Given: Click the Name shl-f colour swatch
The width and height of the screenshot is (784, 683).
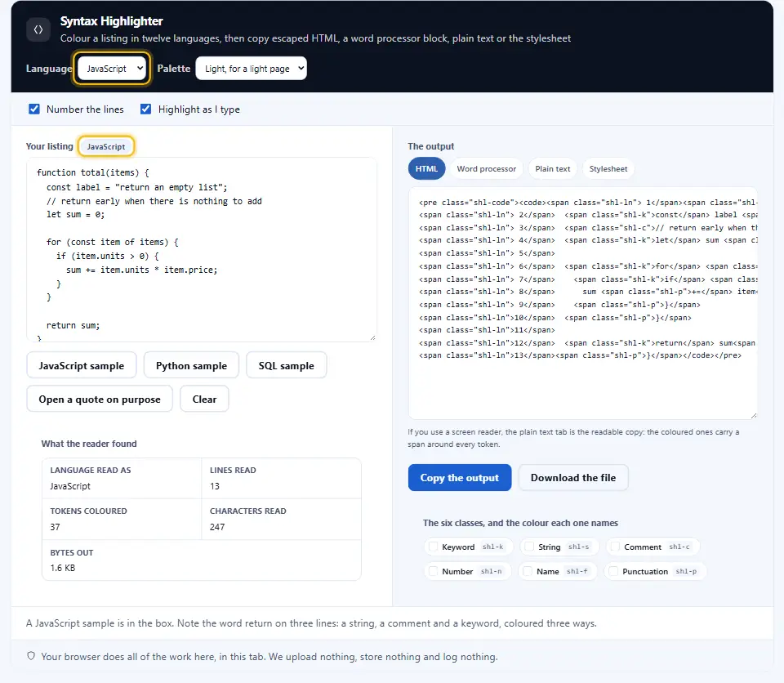Looking at the screenshot, I should [528, 571].
